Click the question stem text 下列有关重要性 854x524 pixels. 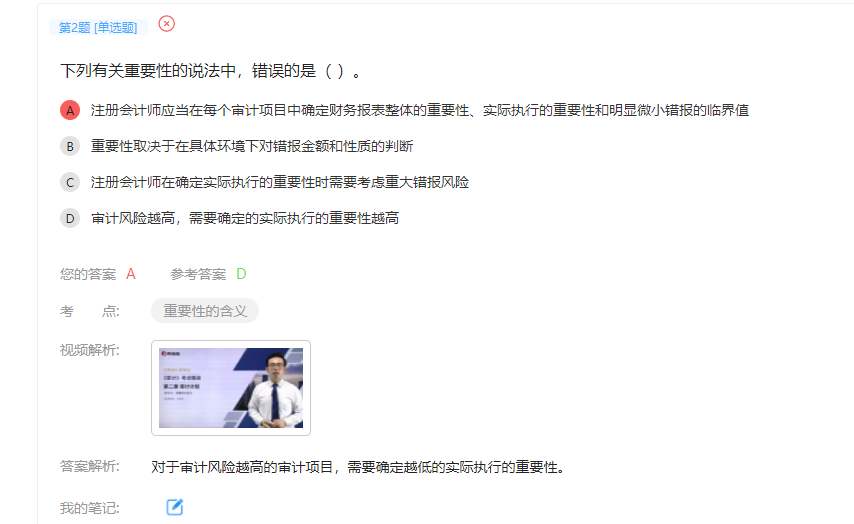(x=210, y=71)
